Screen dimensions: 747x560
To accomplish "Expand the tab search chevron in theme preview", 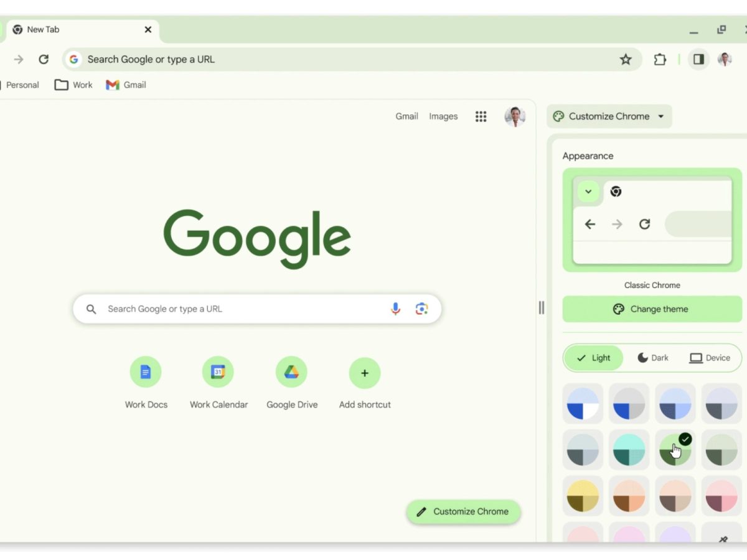I will coord(588,192).
